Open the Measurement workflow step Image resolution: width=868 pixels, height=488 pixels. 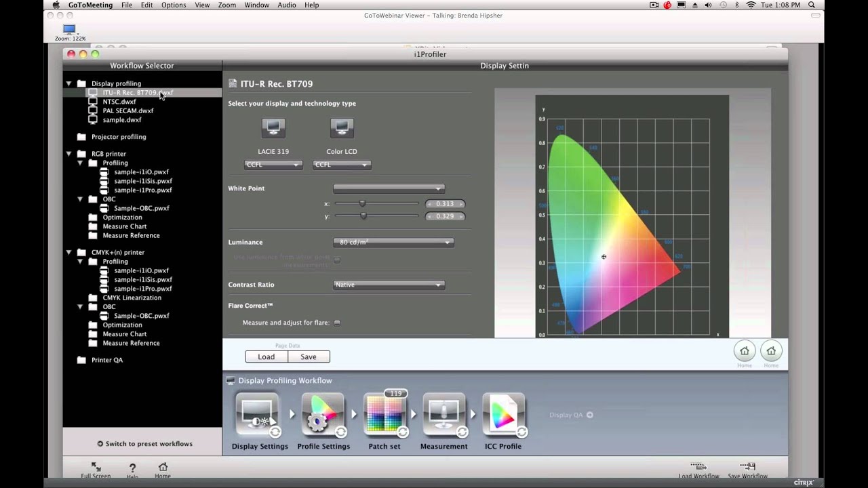pos(443,414)
